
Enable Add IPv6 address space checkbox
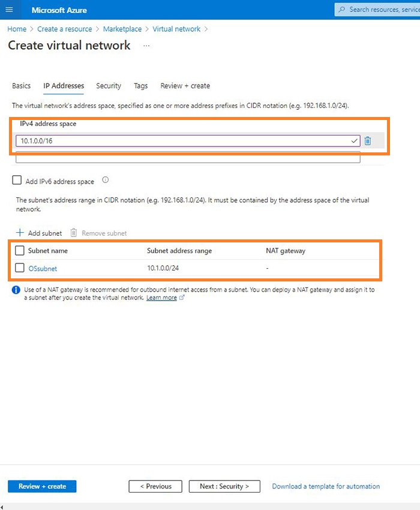[17, 181]
